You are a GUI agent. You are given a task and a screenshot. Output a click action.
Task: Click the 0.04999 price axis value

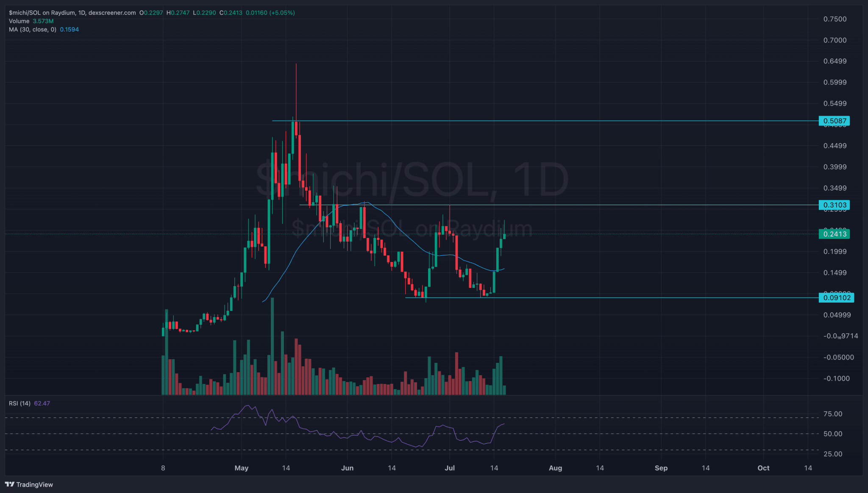[x=837, y=315]
